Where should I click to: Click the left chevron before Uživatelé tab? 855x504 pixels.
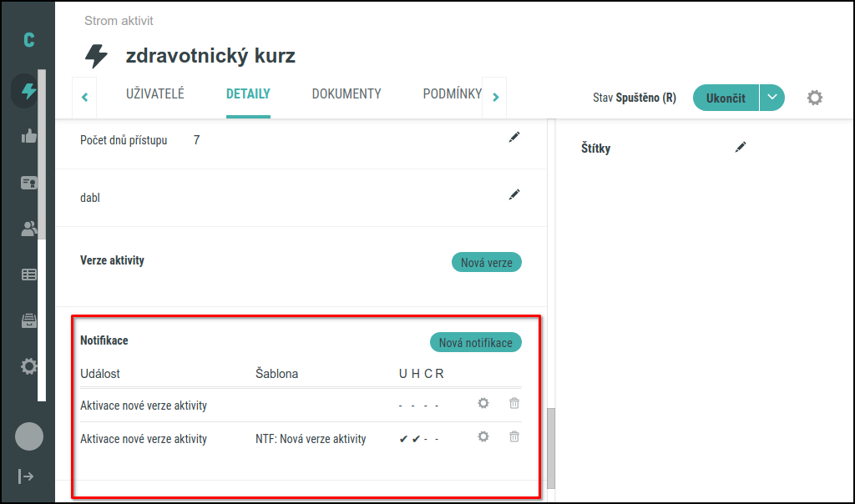84,97
